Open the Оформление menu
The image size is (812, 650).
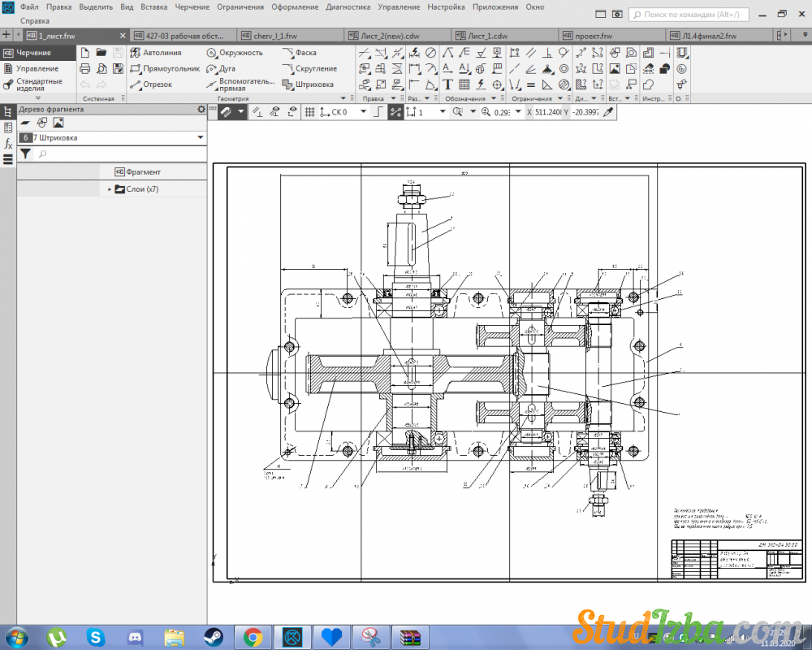(295, 6)
